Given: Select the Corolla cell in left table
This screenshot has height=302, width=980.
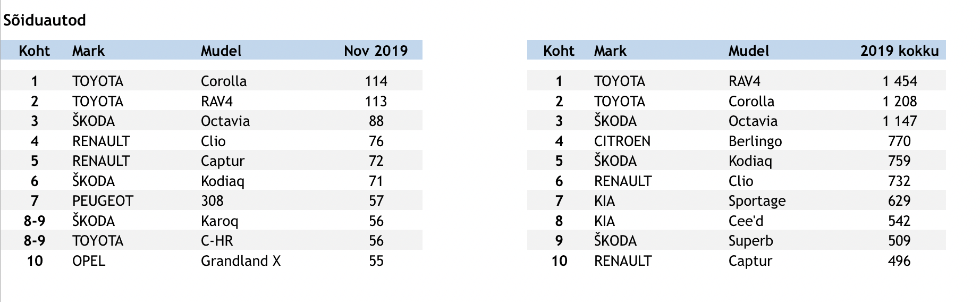Looking at the screenshot, I should tap(224, 81).
